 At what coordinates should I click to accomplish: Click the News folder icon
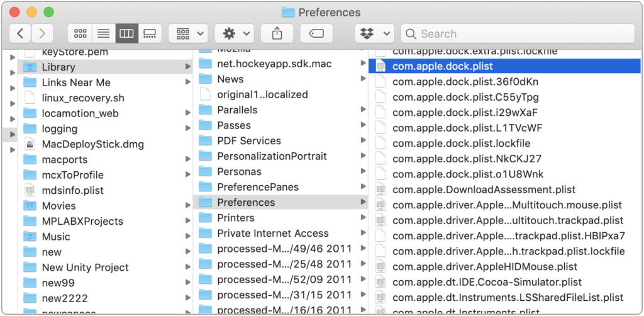[x=206, y=79]
